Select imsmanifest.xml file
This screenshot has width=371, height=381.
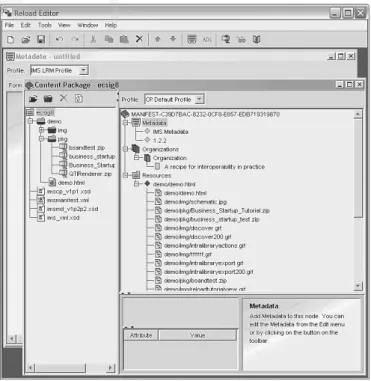click(x=68, y=200)
